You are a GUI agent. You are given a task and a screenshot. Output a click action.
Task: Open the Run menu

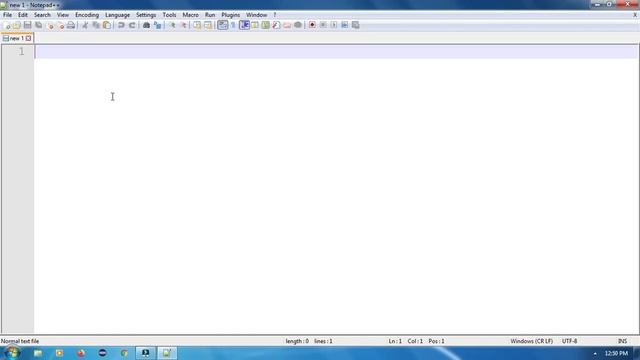210,15
